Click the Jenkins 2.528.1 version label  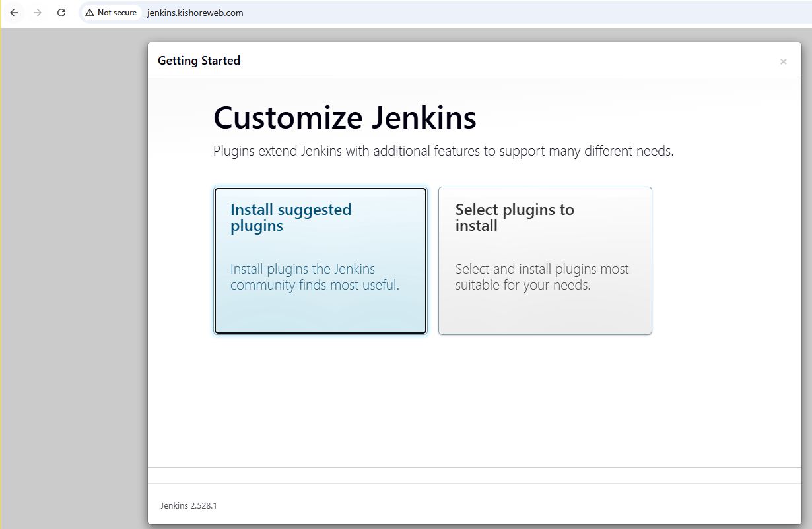tap(188, 506)
